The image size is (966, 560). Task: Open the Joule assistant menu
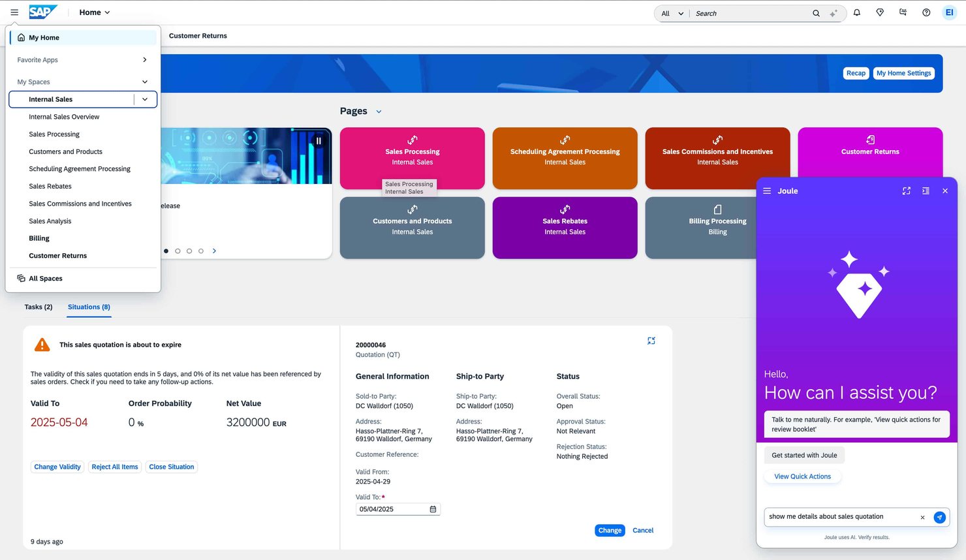click(x=766, y=191)
